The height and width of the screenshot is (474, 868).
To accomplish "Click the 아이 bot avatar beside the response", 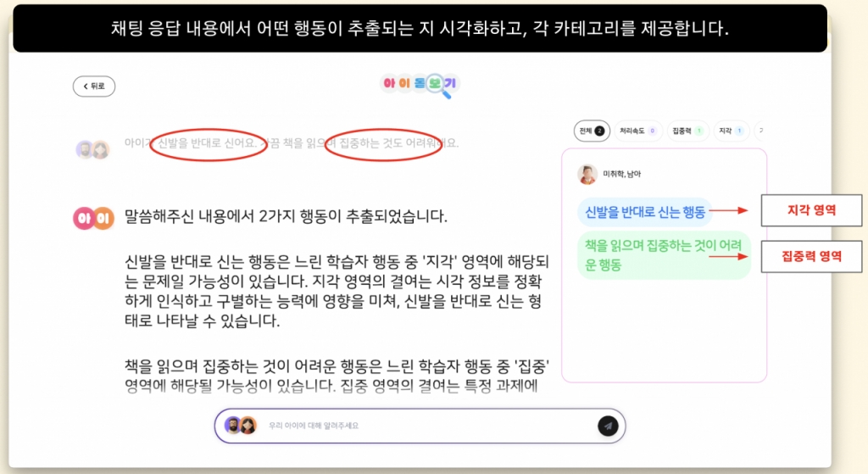I will click(x=93, y=218).
